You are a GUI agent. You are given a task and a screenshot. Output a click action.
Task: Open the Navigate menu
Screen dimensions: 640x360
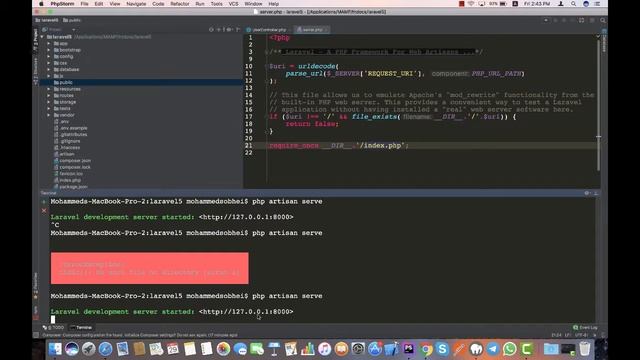pos(136,4)
